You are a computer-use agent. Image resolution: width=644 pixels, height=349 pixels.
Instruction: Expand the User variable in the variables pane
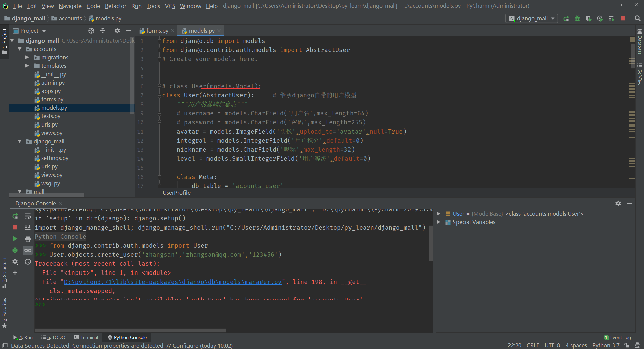point(438,214)
